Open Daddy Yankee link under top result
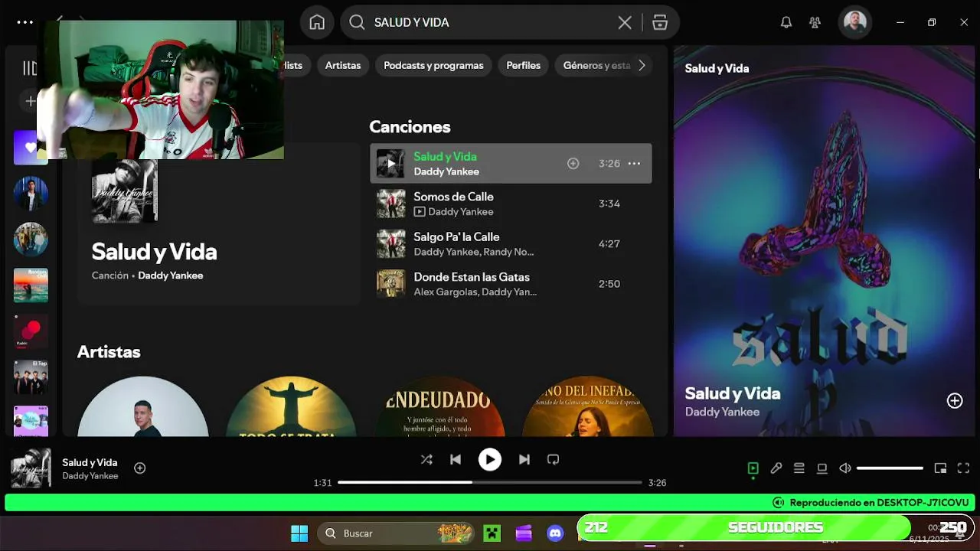This screenshot has height=551, width=980. click(170, 275)
